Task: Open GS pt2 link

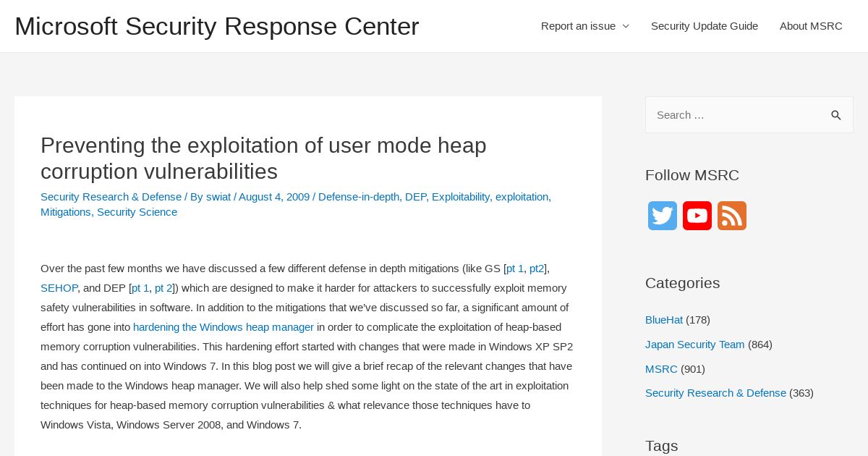Action: pos(537,269)
